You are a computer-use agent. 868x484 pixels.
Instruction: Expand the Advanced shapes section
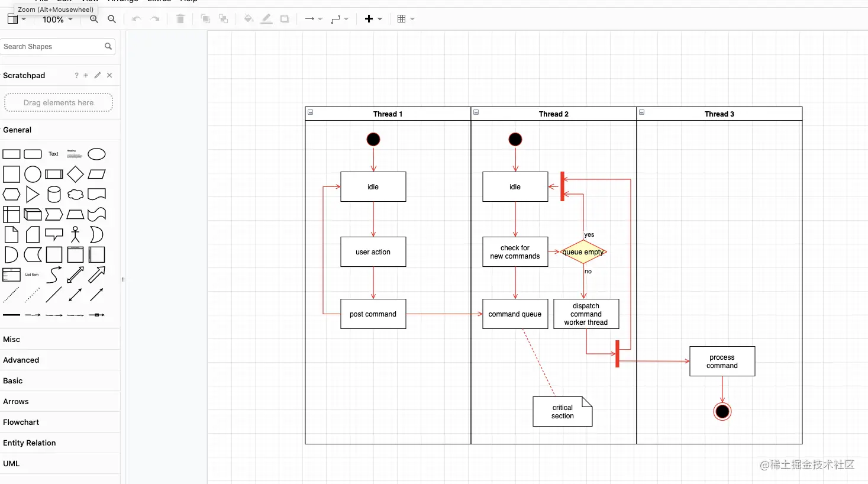60,360
